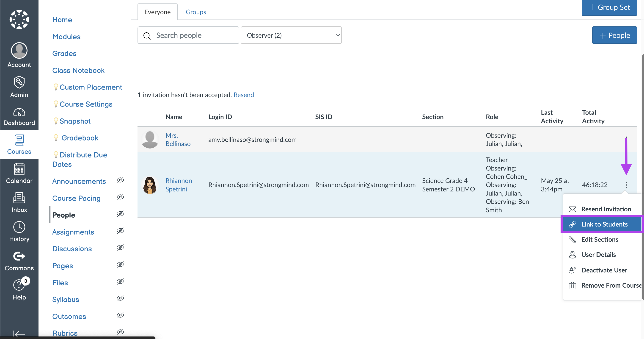Click the + People button

pyautogui.click(x=614, y=35)
